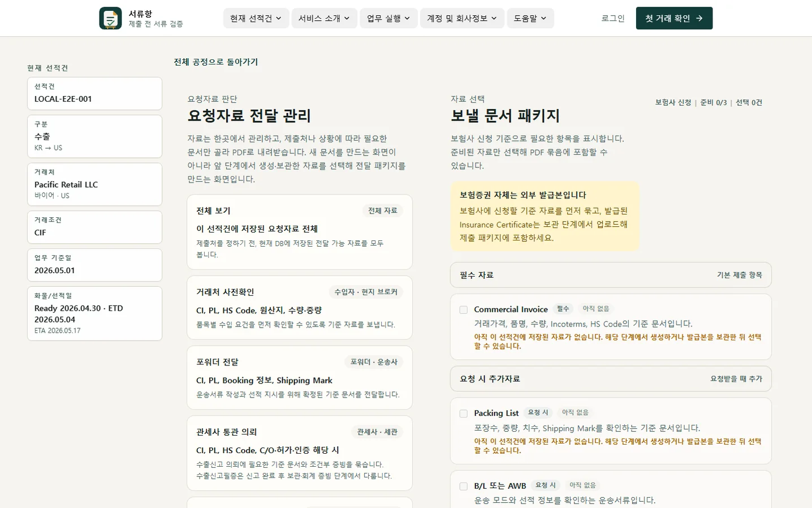The image size is (812, 508).
Task: Expand the 서비스 소개 menu
Action: pos(324,18)
